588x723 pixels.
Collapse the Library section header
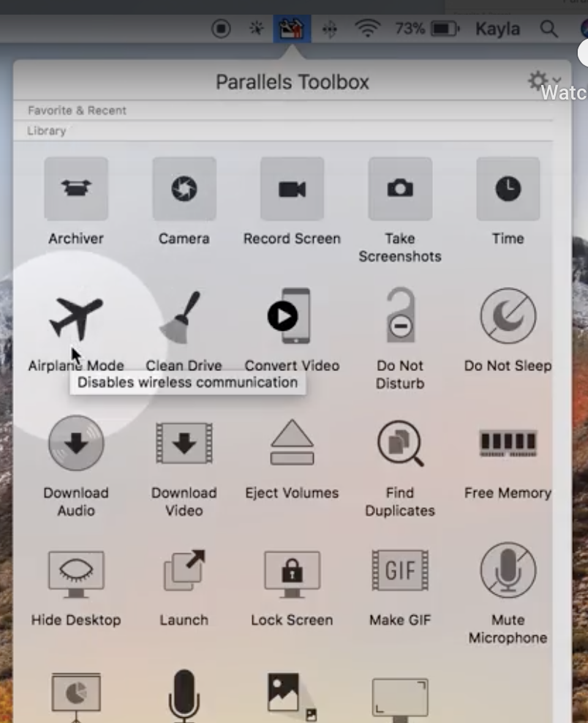pos(47,131)
